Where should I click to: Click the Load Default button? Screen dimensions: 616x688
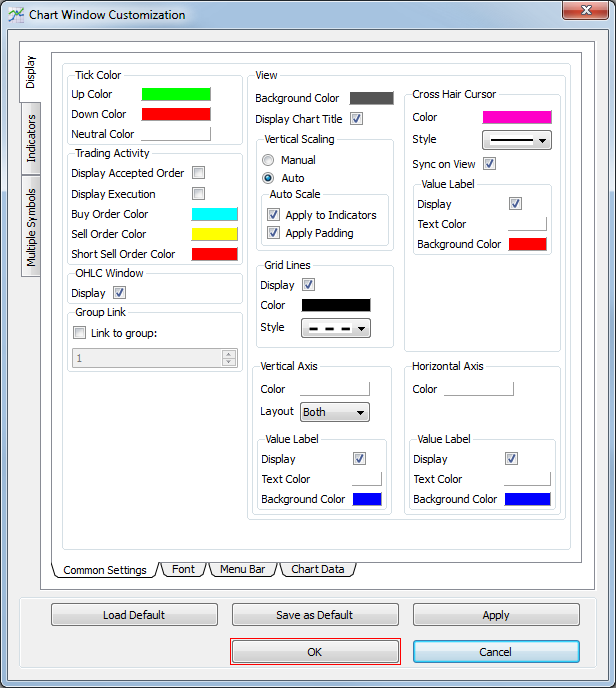(134, 615)
